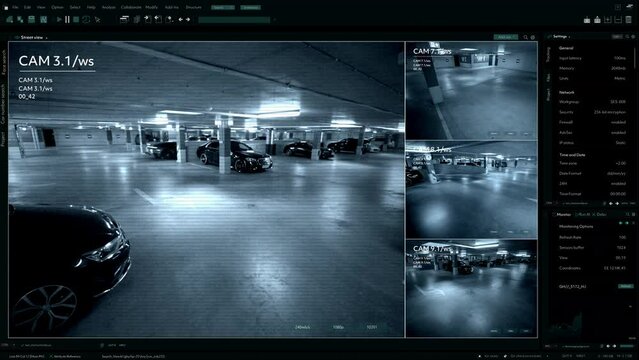Screen dimensions: 639x360
Task: Click the Play button in toolbar
Action: (59, 19)
